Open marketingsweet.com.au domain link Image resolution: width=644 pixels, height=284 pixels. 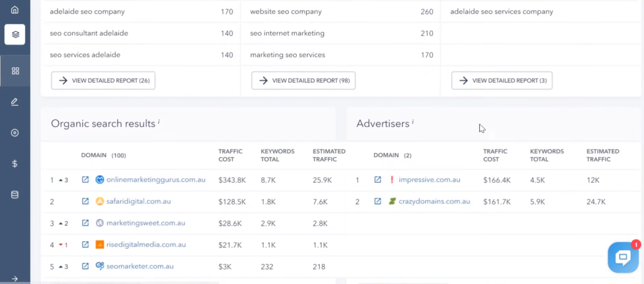pos(144,223)
